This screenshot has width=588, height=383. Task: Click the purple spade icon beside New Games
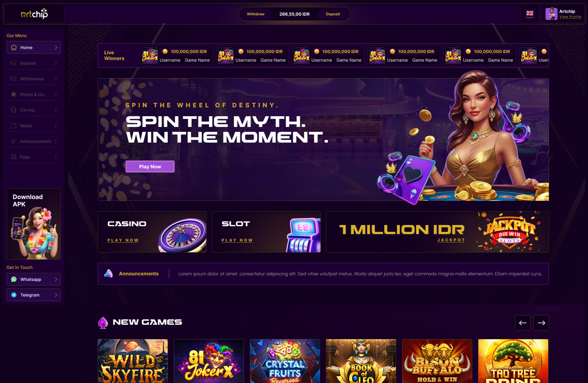(103, 323)
